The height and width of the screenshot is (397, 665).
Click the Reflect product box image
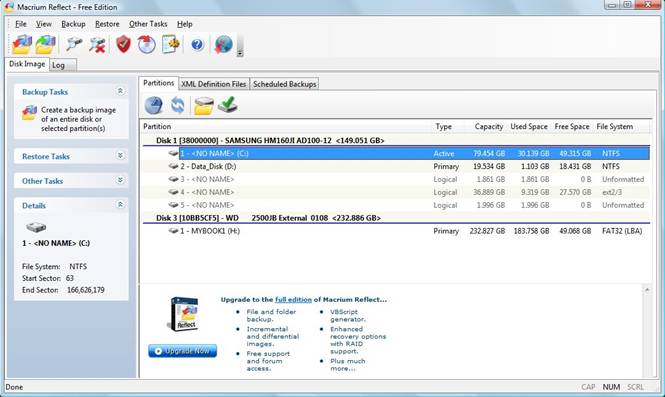click(184, 314)
